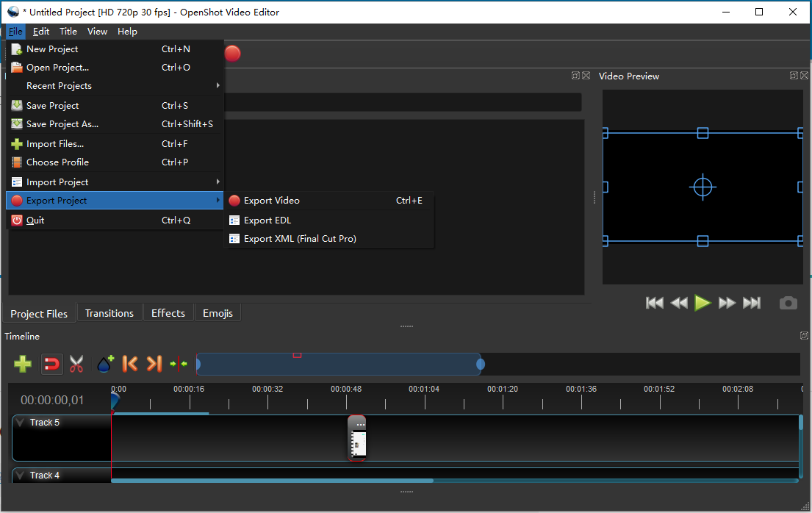Choose Open Project... from File menu
Image resolution: width=812 pixels, height=513 pixels.
point(115,68)
